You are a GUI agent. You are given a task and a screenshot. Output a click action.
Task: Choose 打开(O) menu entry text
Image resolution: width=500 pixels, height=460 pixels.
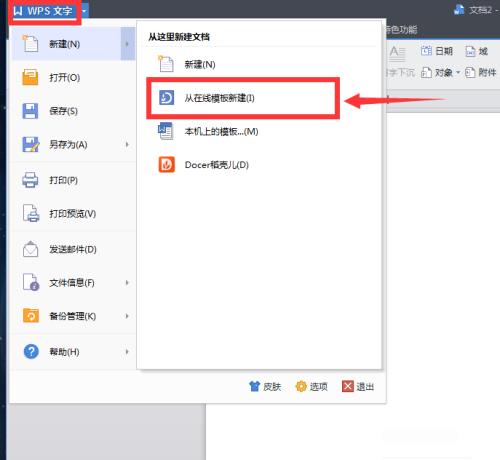(x=65, y=78)
